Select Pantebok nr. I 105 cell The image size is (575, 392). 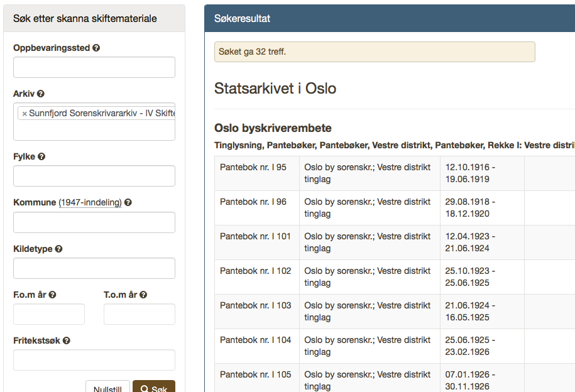[x=257, y=378]
